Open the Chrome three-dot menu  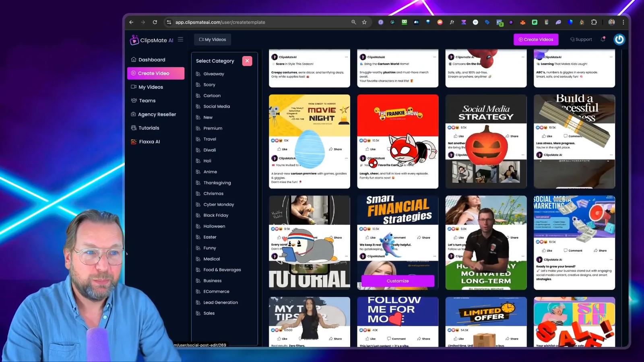click(x=623, y=22)
